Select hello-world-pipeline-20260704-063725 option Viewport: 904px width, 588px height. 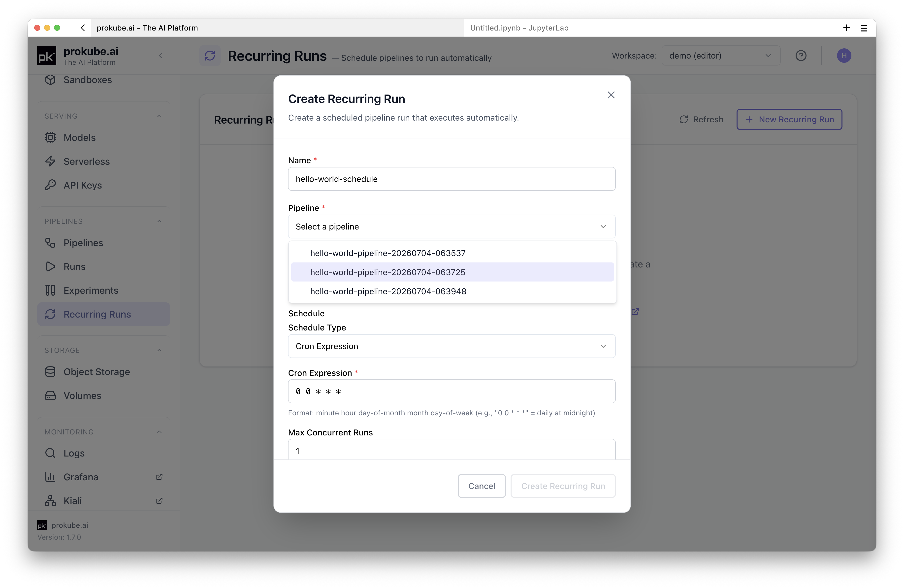(x=452, y=272)
